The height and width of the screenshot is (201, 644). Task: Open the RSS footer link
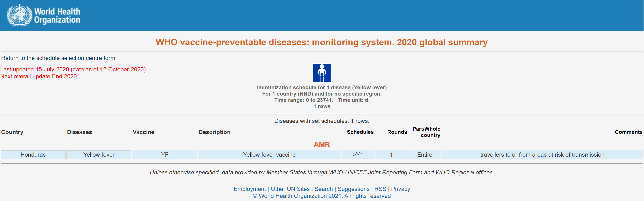pos(380,189)
